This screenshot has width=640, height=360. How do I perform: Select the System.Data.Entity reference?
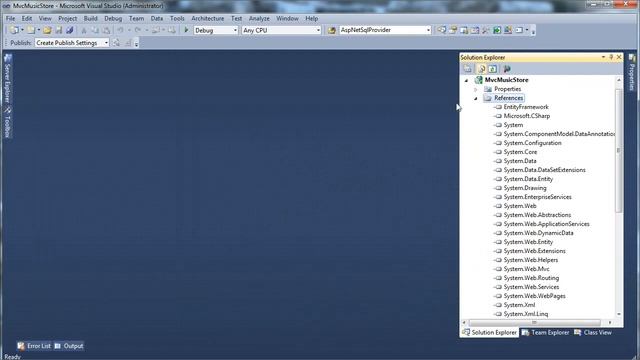[x=528, y=179]
